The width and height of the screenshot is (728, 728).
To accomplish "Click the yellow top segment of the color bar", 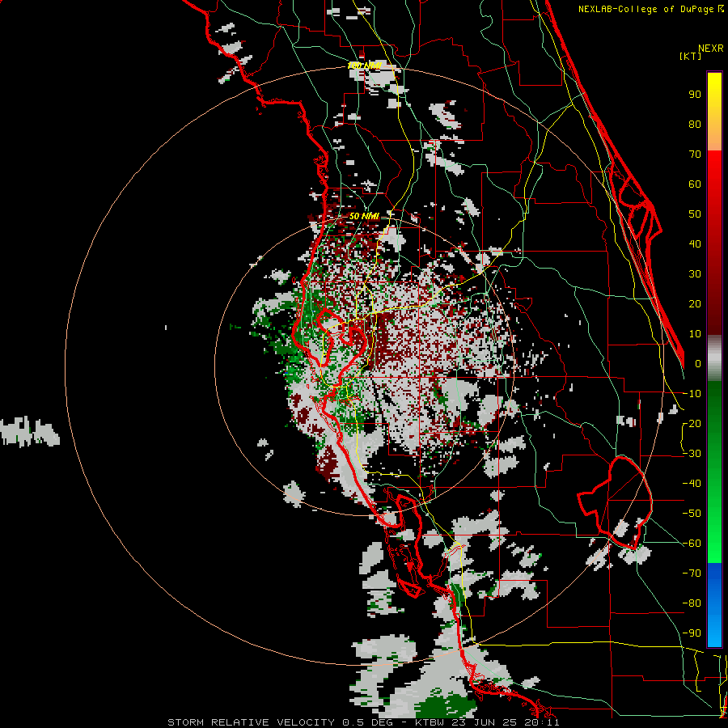I will (714, 112).
